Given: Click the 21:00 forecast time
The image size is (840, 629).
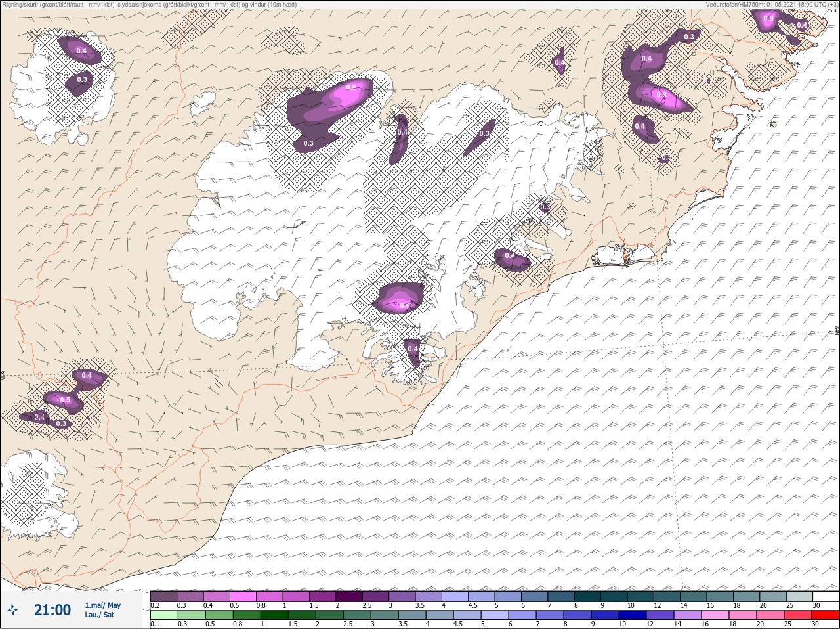Looking at the screenshot, I should [52, 610].
